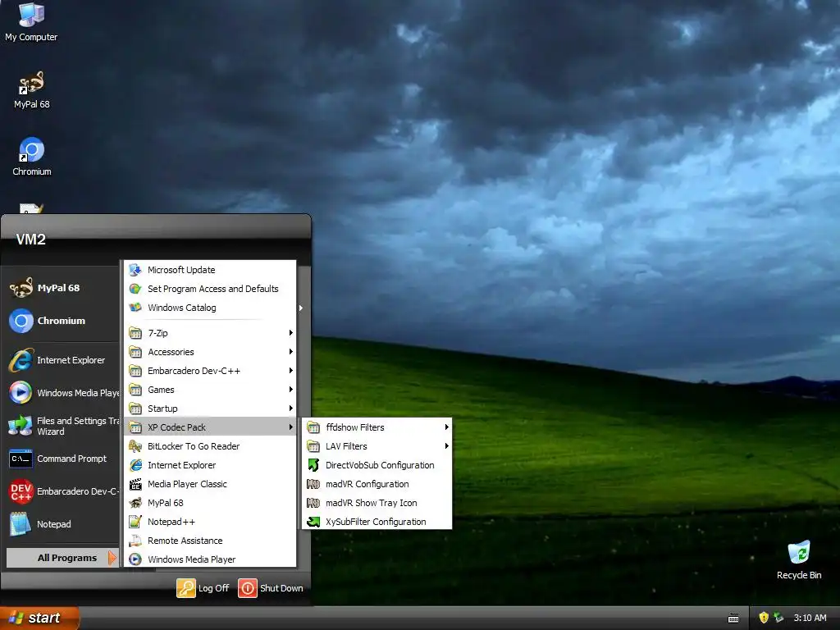840x630 pixels.
Task: Open Windows Catalog entry
Action: point(209,308)
